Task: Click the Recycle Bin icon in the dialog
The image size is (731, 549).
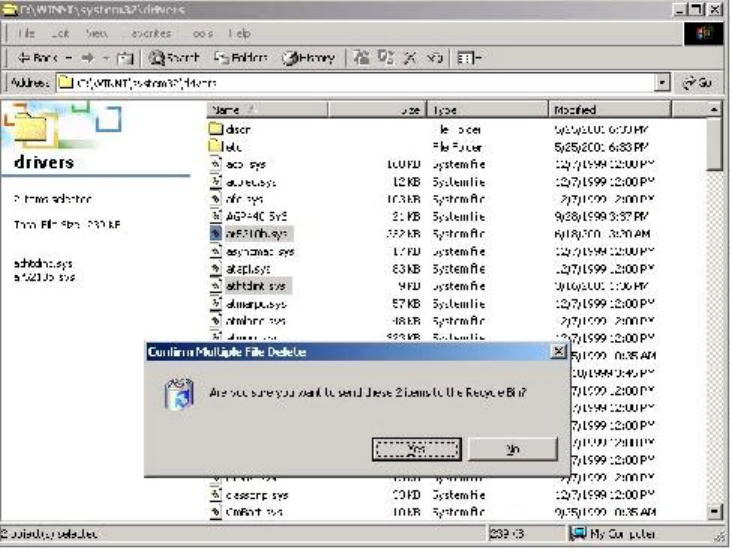Action: click(x=179, y=394)
